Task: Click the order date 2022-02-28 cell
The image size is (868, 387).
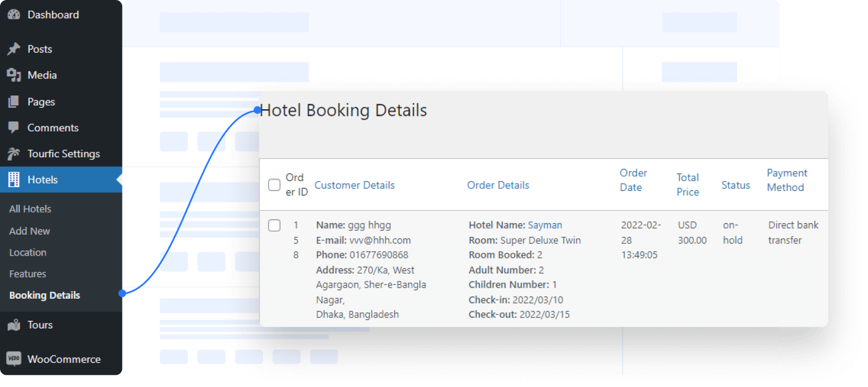Action: (x=641, y=240)
